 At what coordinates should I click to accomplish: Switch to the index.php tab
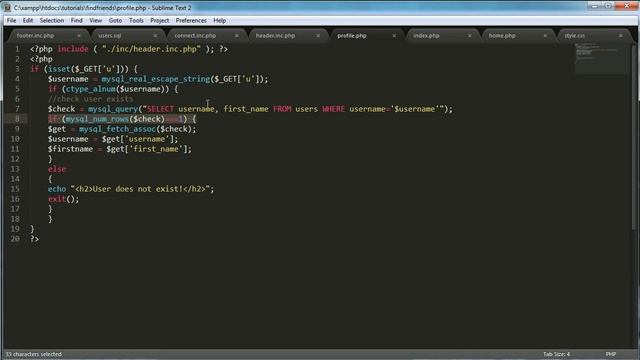(x=426, y=36)
